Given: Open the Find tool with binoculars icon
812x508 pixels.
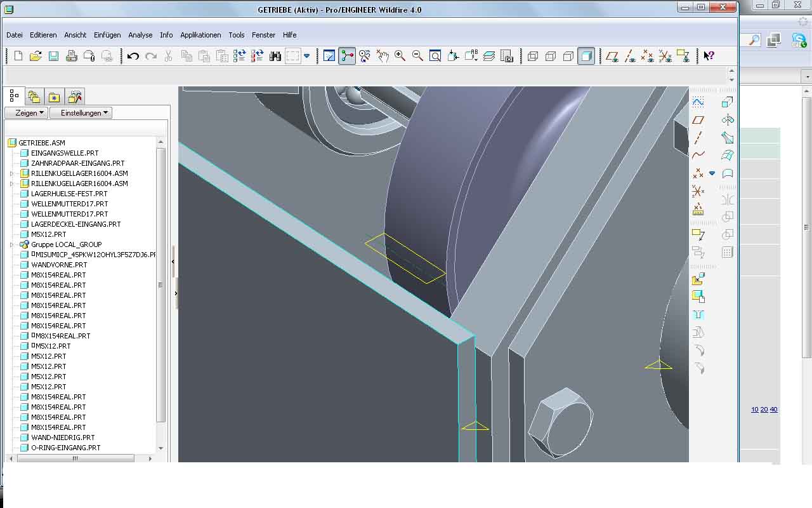Looking at the screenshot, I should click(275, 56).
